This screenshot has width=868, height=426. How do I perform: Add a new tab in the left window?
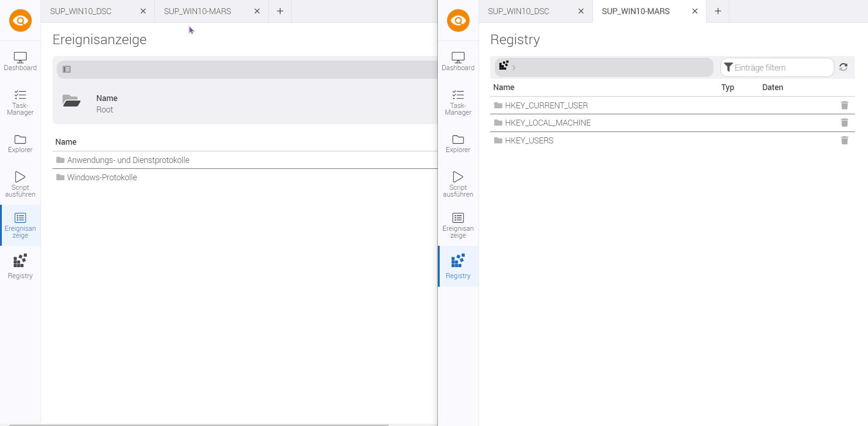(x=280, y=11)
